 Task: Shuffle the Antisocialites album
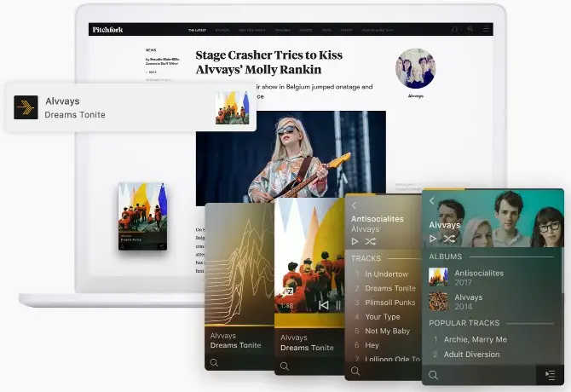click(x=371, y=241)
